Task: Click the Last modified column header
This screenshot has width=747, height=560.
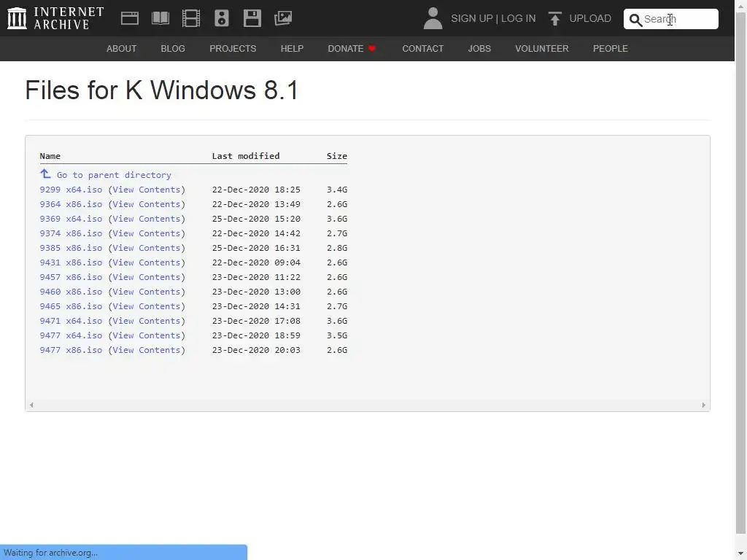Action: (246, 156)
